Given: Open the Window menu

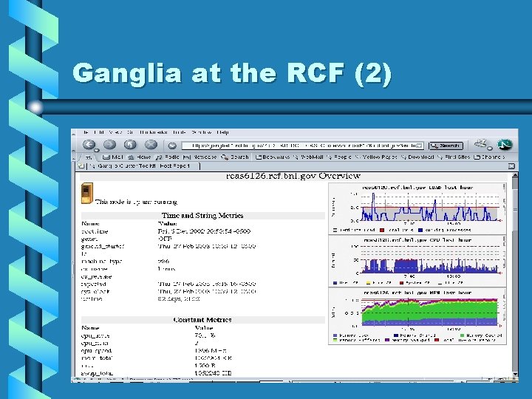Looking at the screenshot, I should coord(202,132).
